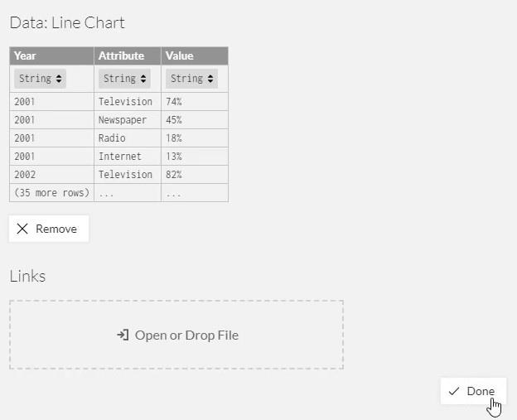Open the Attribute column type dropdown
Screen dimensions: 517x420
pos(124,79)
